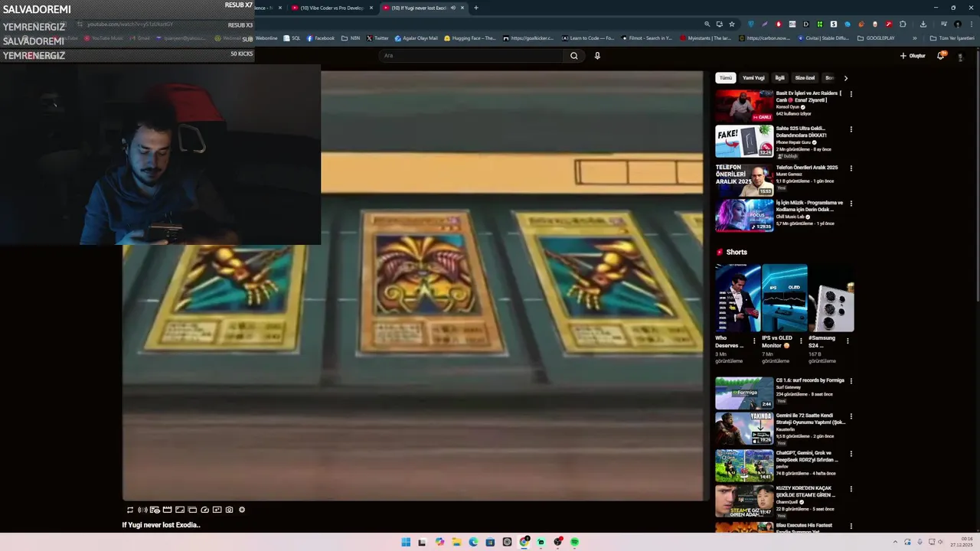Open a new browser tab

pos(476,8)
